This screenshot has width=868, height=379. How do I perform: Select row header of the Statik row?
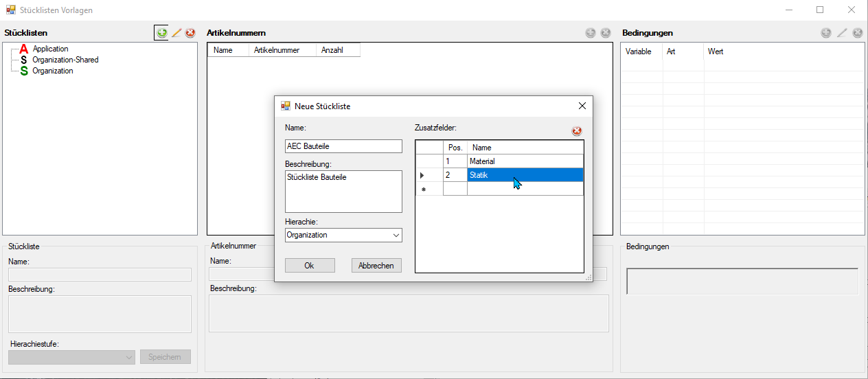coord(430,175)
